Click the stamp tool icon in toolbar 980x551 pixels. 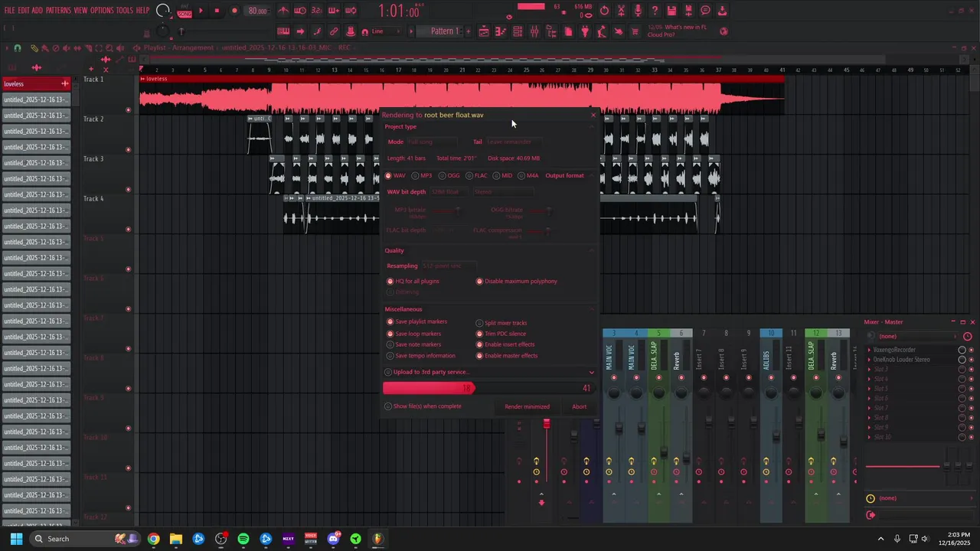(x=350, y=31)
